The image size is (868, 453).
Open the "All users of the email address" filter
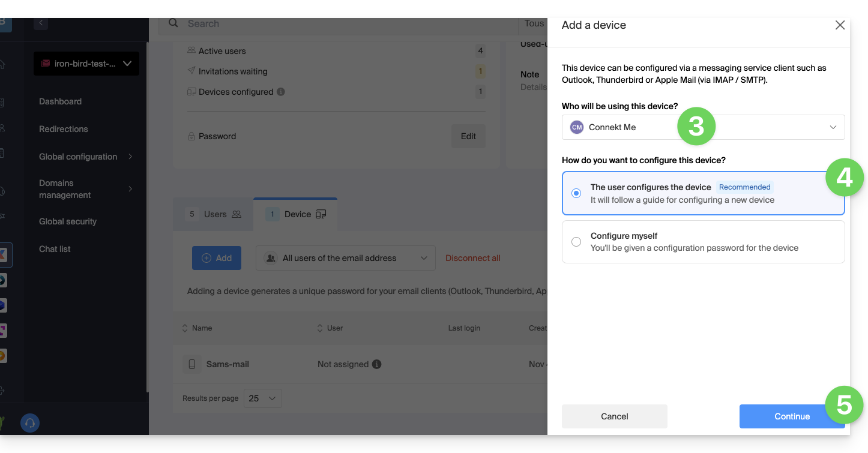[345, 258]
